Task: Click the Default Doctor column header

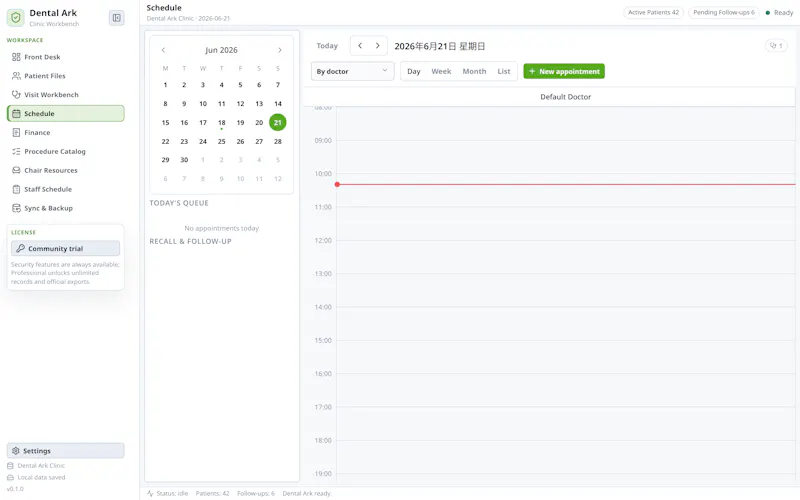Action: tap(565, 97)
